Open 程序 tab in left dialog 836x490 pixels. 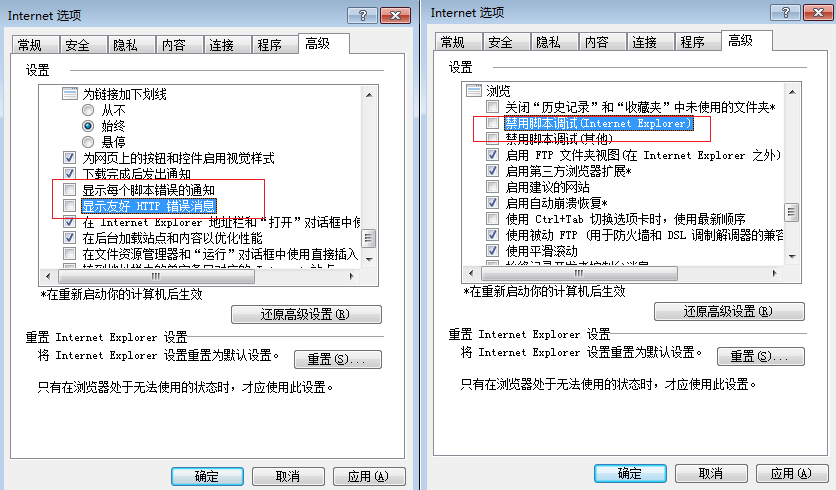tap(275, 45)
